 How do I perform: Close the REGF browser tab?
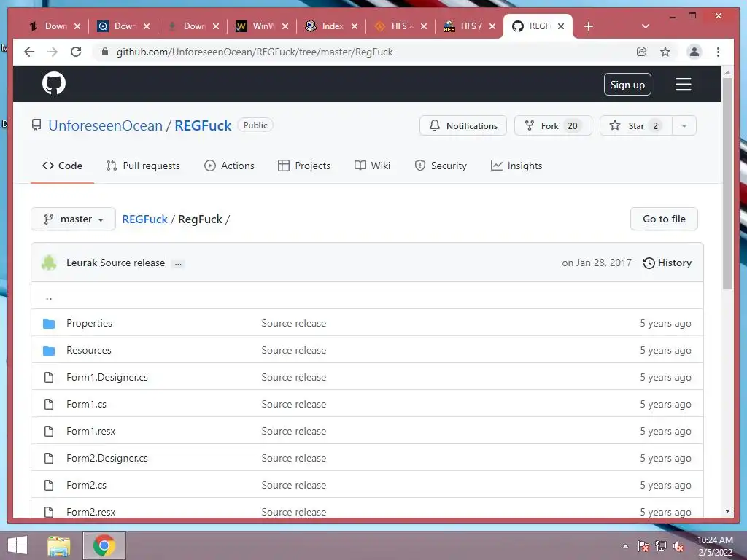[561, 26]
